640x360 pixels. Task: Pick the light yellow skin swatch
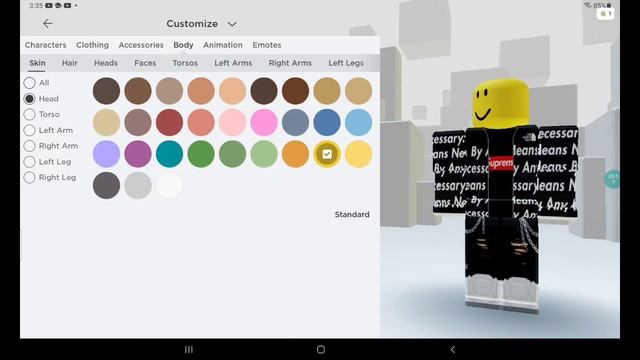pos(358,154)
